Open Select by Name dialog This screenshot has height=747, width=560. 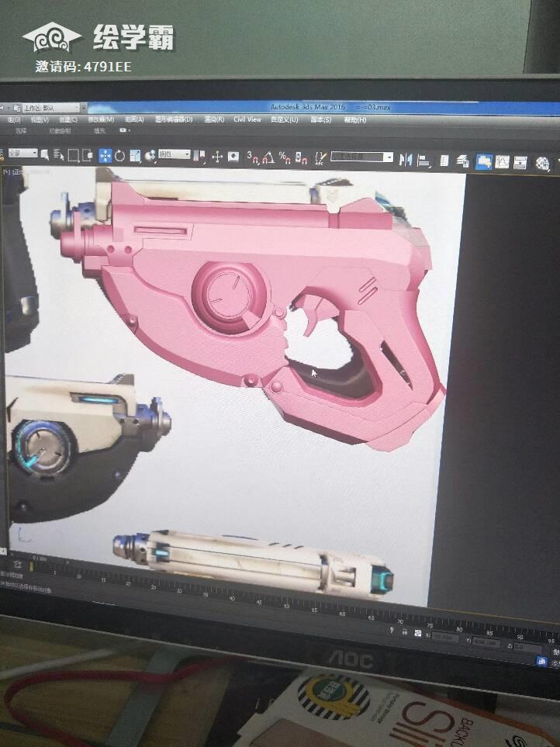(59, 155)
